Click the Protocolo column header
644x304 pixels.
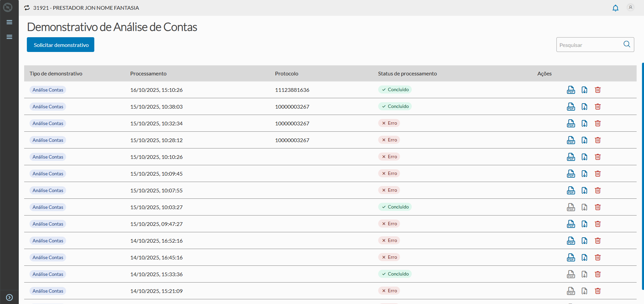(x=287, y=74)
